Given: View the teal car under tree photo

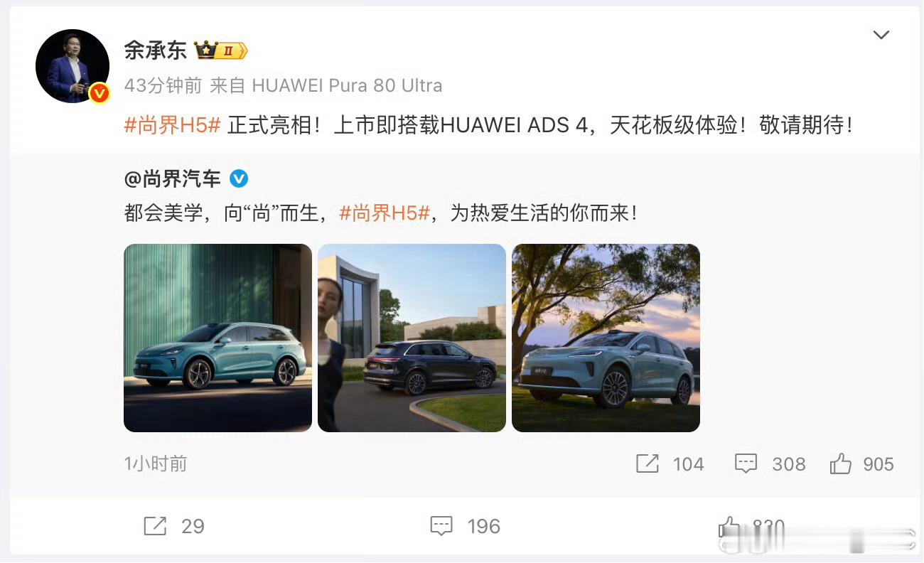Looking at the screenshot, I should click(606, 338).
